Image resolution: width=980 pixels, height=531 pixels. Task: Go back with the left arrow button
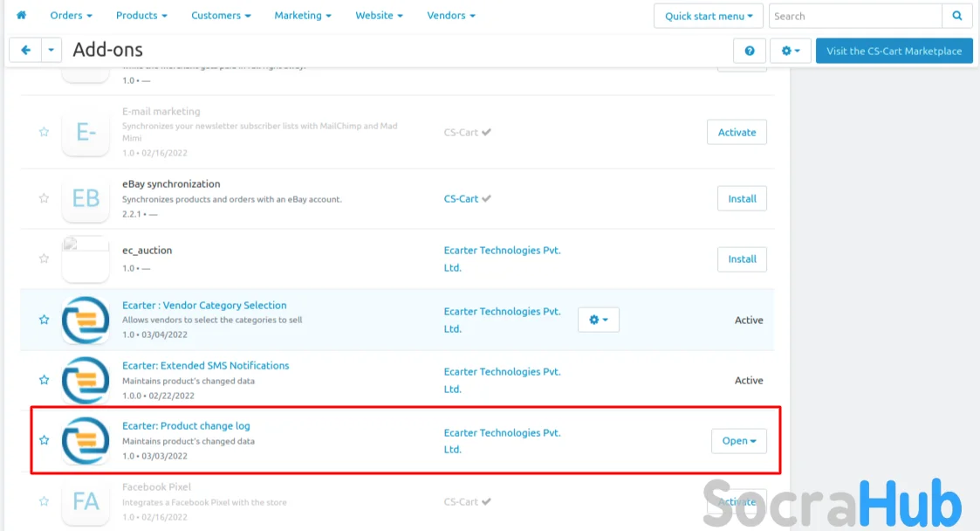point(25,50)
